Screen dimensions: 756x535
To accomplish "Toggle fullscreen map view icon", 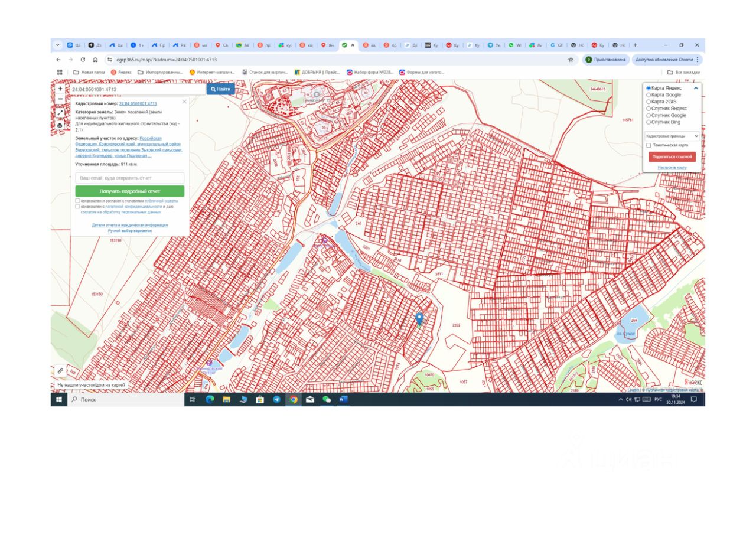I will coord(60,112).
